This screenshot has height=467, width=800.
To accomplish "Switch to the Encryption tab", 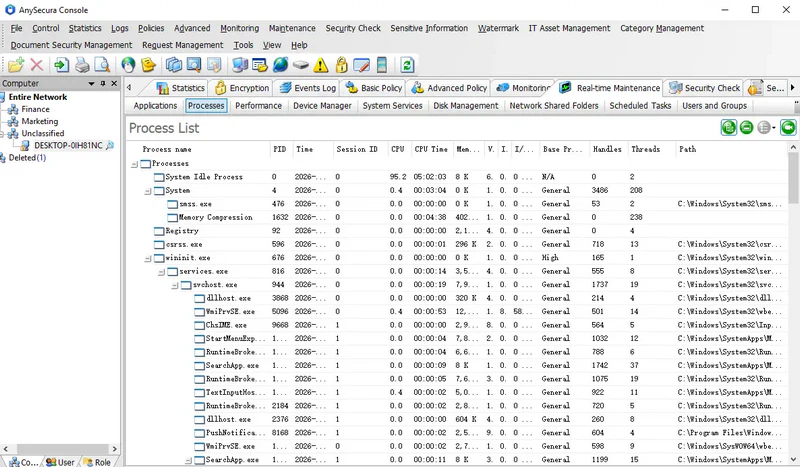I will [242, 88].
